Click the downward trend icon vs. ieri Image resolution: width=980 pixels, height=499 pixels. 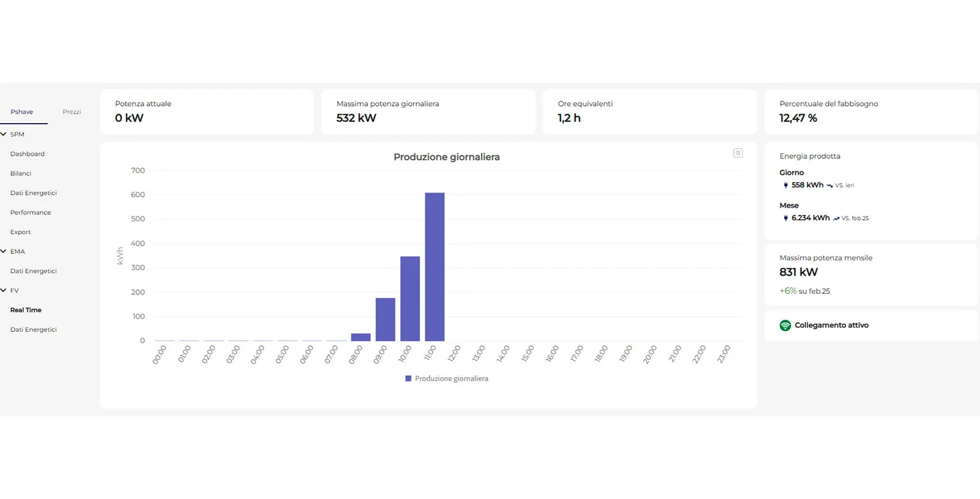click(829, 185)
